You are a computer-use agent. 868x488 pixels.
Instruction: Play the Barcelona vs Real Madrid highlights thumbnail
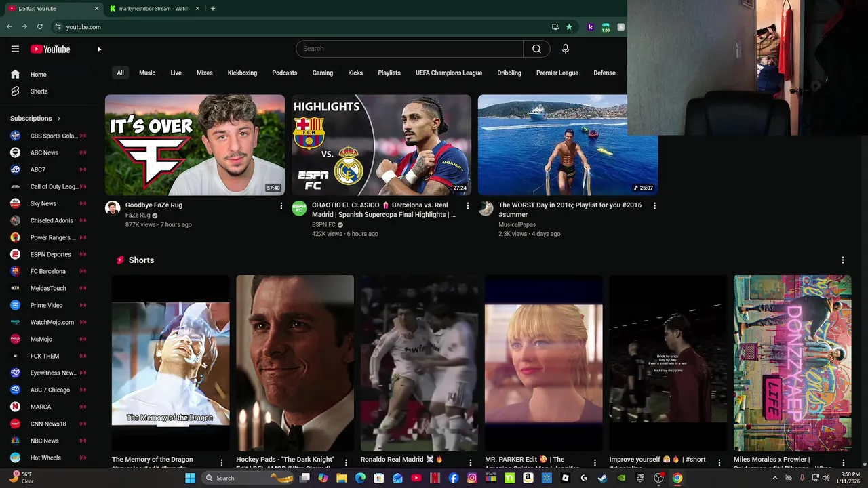pos(381,145)
